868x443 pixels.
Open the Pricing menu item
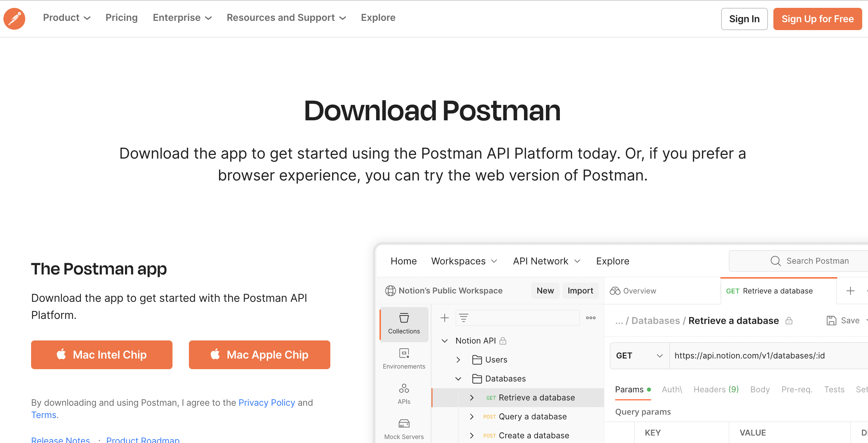click(x=121, y=18)
